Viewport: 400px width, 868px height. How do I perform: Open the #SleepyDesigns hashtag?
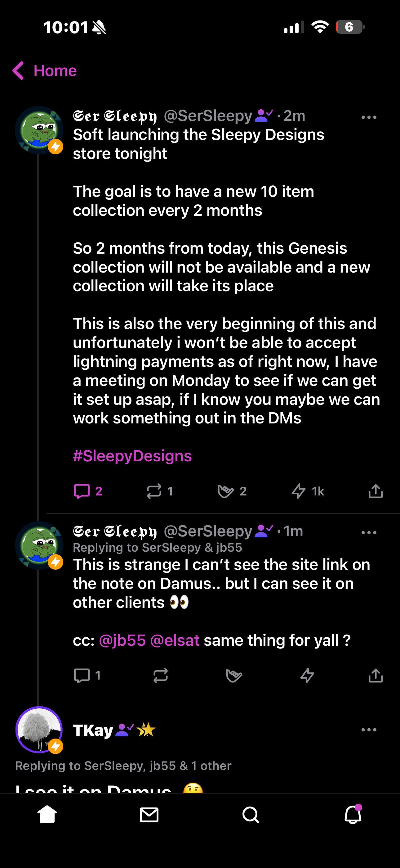coord(132,456)
